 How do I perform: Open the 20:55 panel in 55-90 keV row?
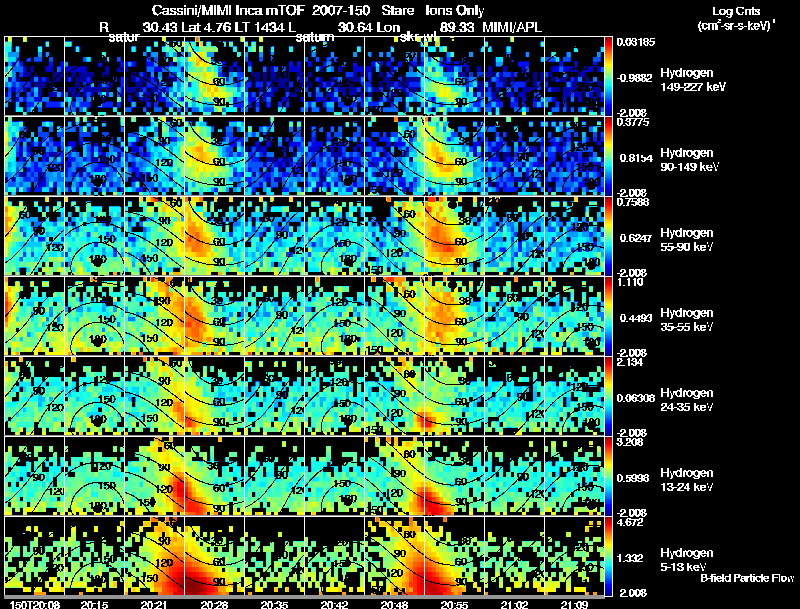tap(455, 236)
